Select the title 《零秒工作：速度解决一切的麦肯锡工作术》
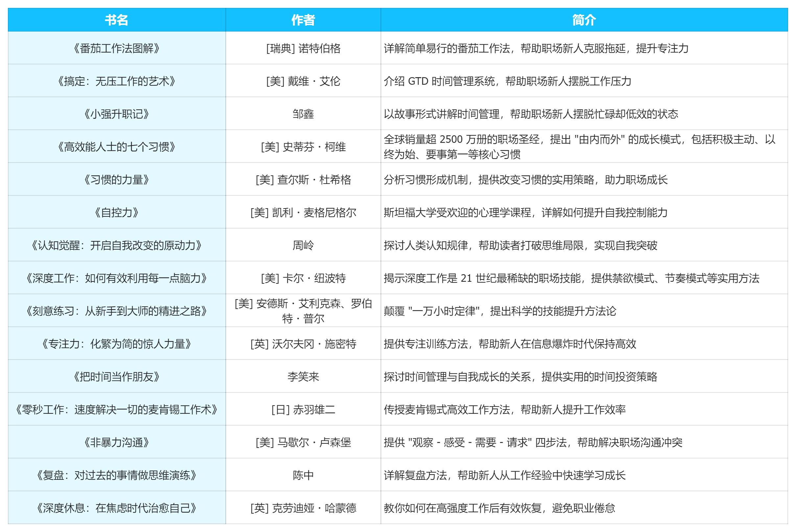796x532 pixels. (115, 410)
